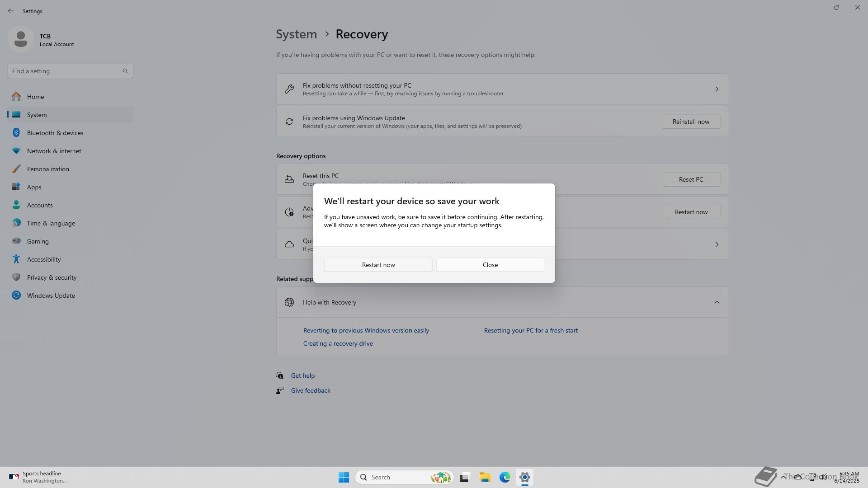Click Close button in restart dialog
This screenshot has height=488, width=868.
490,265
